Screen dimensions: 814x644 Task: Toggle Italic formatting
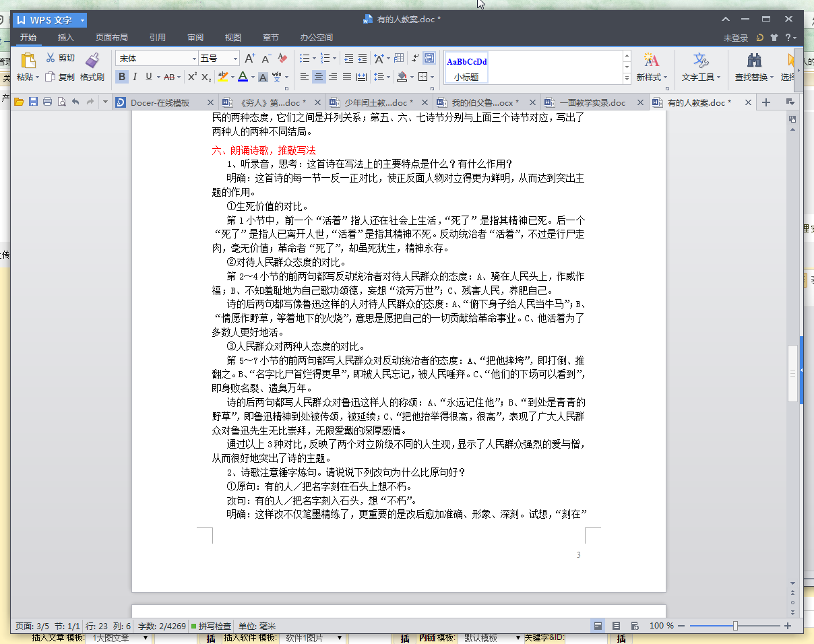(135, 77)
